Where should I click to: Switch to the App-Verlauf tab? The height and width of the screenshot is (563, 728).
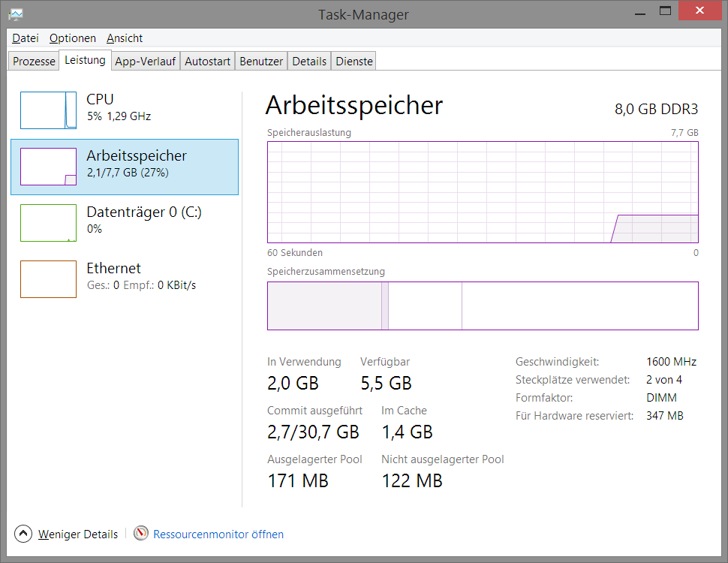point(146,62)
